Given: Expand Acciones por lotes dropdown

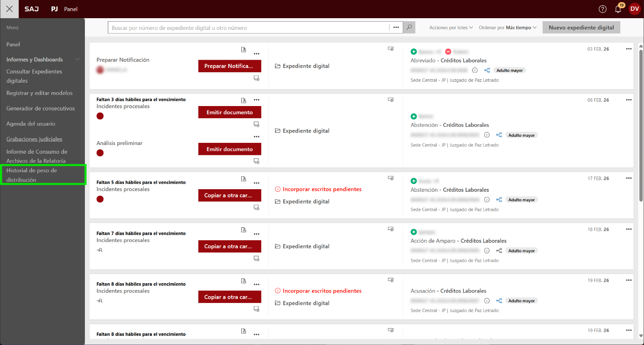Looking at the screenshot, I should (x=451, y=28).
